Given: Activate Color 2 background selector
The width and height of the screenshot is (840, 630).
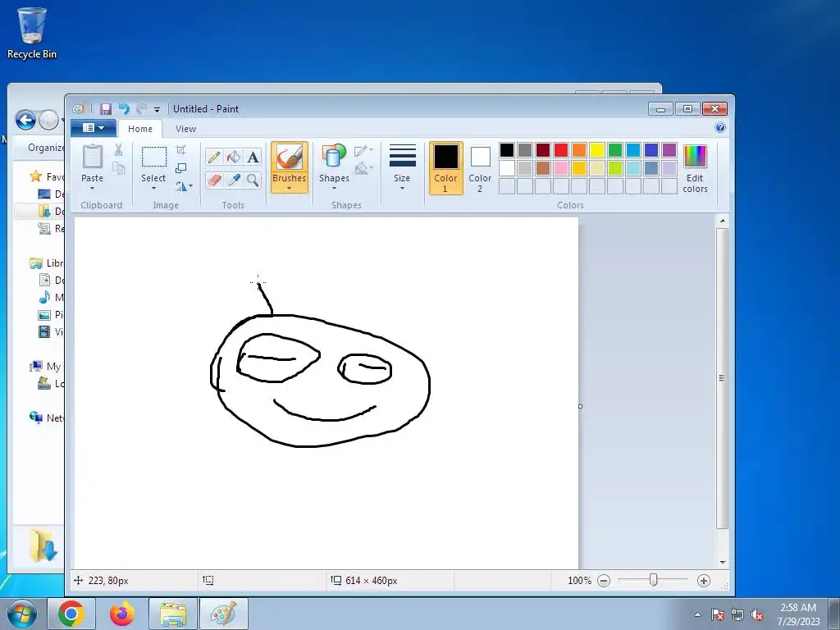Looking at the screenshot, I should [x=480, y=168].
